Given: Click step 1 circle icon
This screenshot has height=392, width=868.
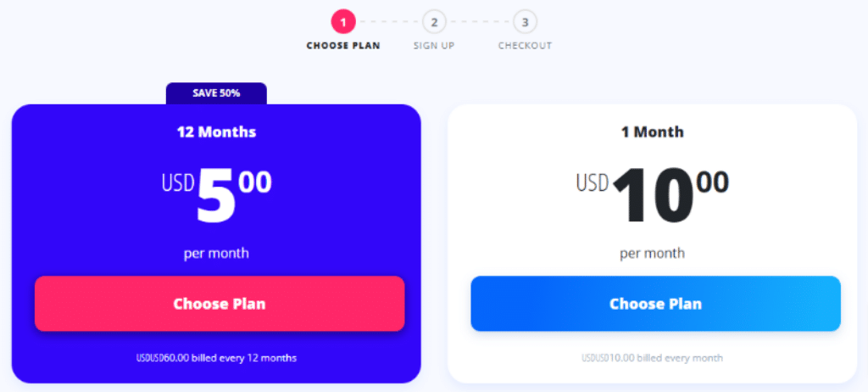Looking at the screenshot, I should (343, 22).
